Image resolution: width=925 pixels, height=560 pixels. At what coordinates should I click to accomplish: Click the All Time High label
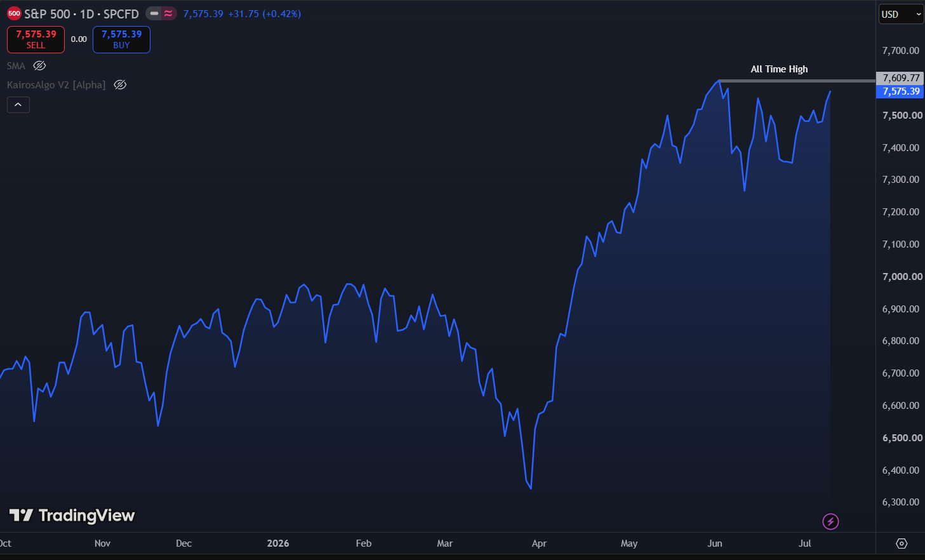coord(779,69)
